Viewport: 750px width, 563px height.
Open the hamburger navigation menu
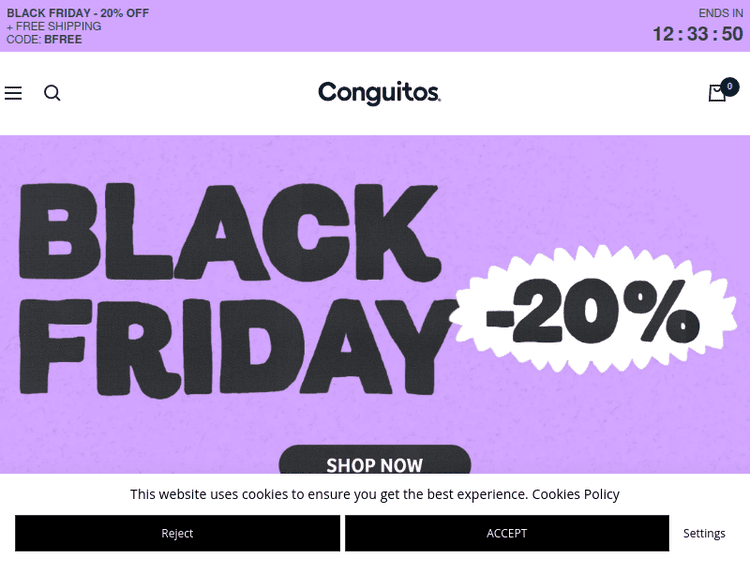[13, 93]
